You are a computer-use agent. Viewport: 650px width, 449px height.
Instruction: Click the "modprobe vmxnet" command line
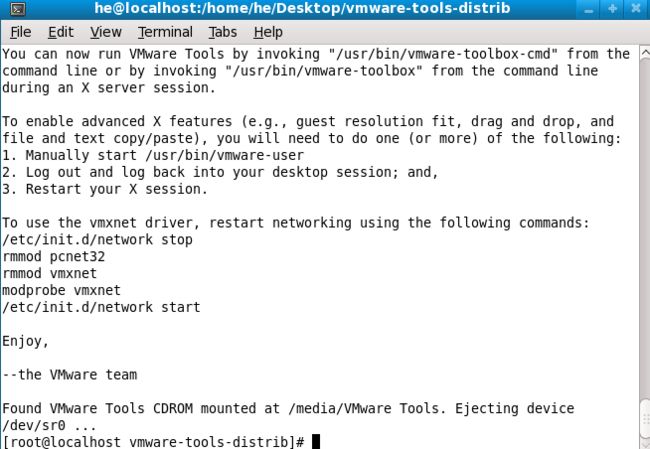point(61,290)
